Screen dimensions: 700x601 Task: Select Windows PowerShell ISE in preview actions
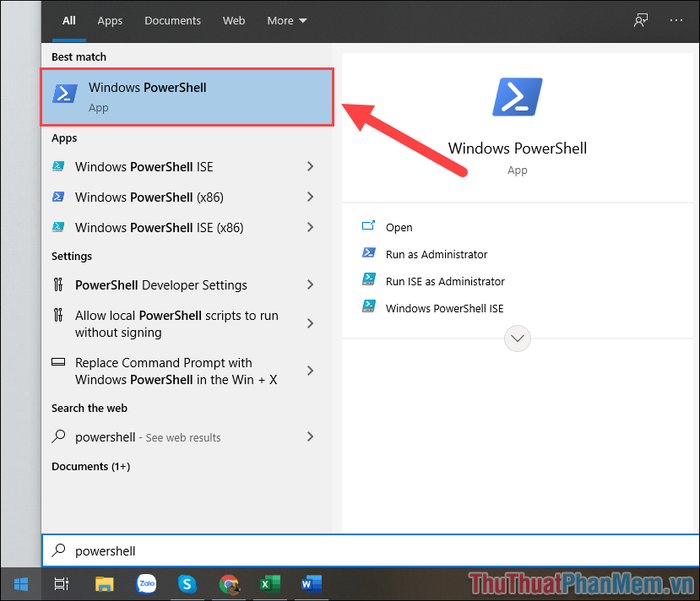tap(445, 308)
